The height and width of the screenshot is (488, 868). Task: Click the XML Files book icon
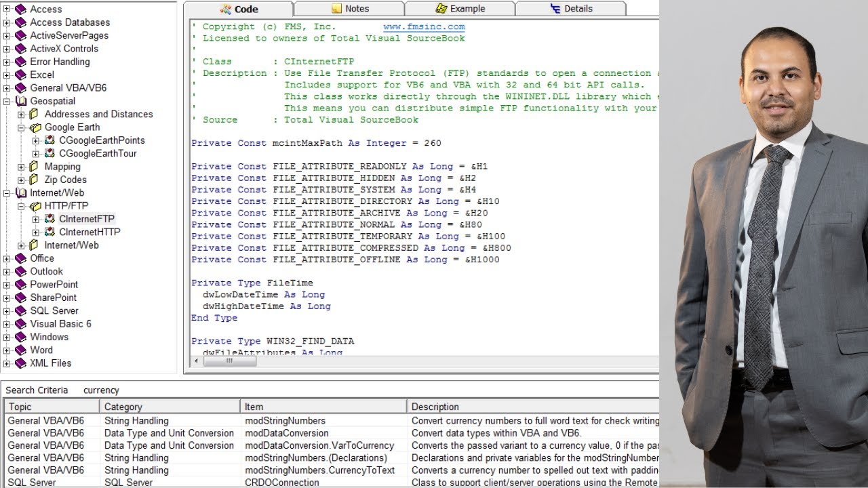[20, 363]
